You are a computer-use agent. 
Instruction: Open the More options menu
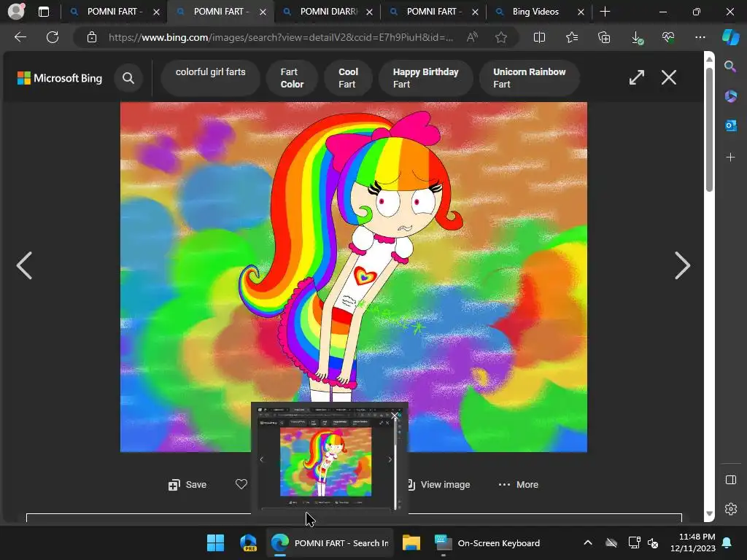[519, 484]
